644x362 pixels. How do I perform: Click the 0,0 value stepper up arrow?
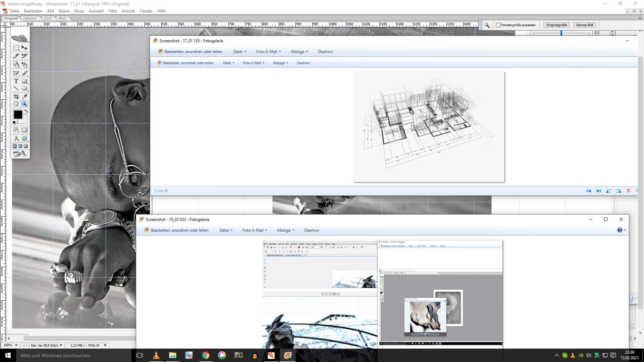(x=612, y=32)
